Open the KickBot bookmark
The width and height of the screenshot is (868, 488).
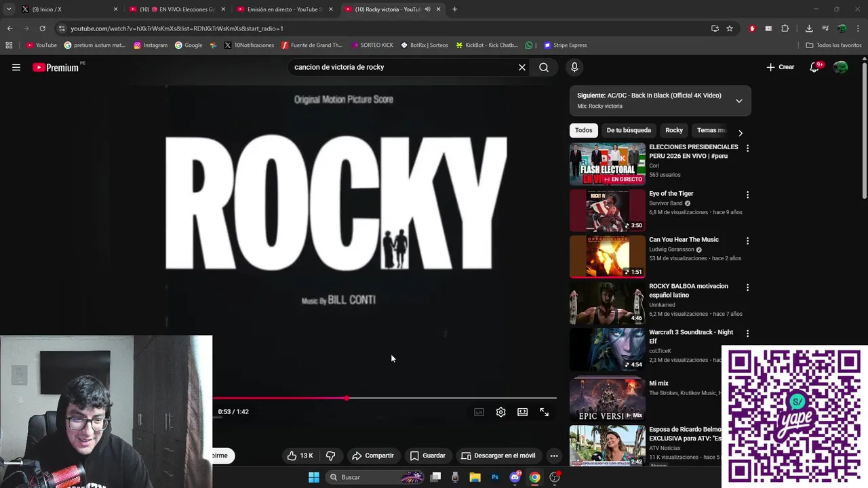[487, 45]
